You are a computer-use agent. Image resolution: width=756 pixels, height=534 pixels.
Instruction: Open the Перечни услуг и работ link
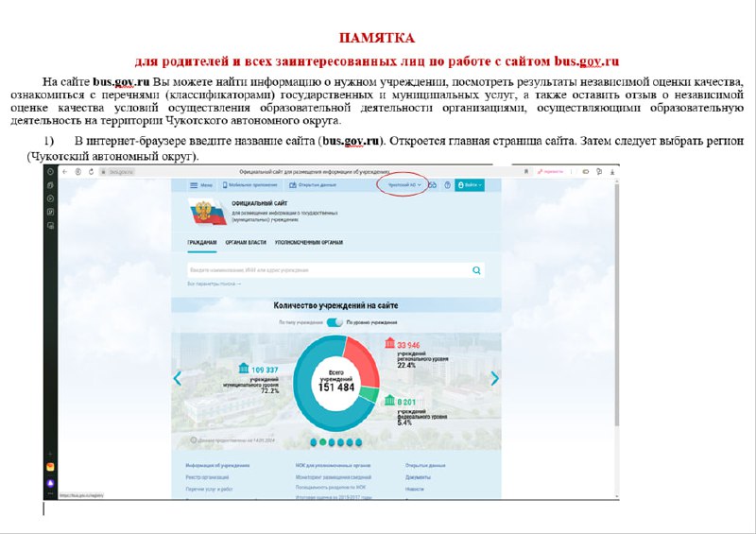click(x=209, y=489)
